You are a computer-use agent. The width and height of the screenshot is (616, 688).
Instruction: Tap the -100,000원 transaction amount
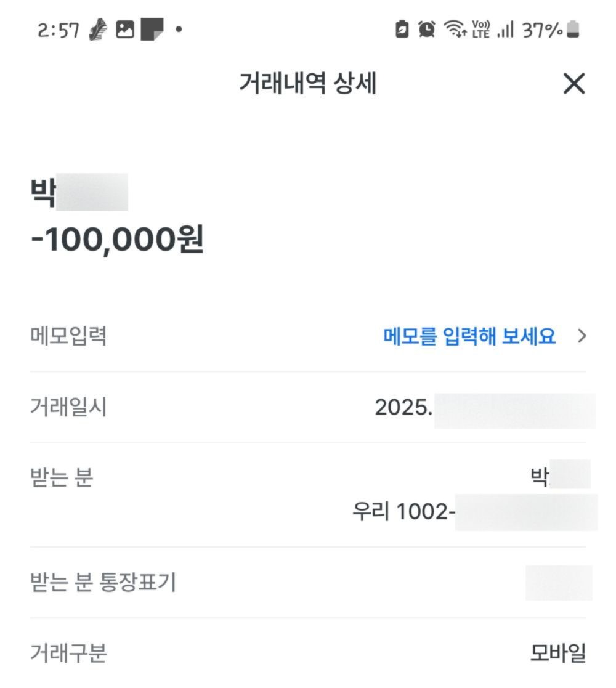click(x=117, y=240)
